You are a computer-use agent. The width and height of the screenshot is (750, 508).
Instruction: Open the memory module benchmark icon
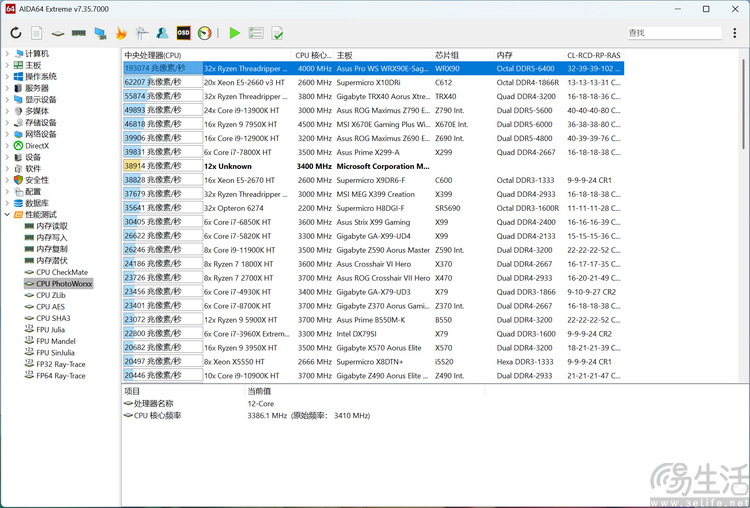point(79,33)
